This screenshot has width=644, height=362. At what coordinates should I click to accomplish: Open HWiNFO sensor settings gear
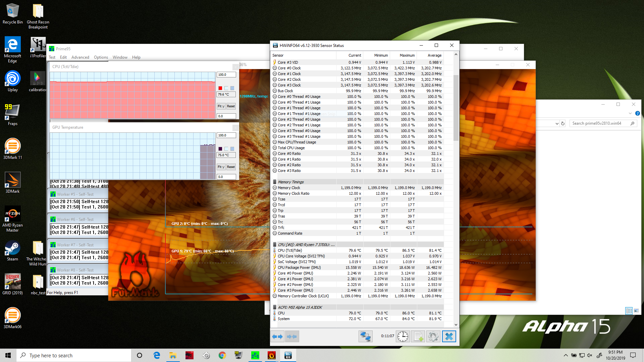[433, 337]
